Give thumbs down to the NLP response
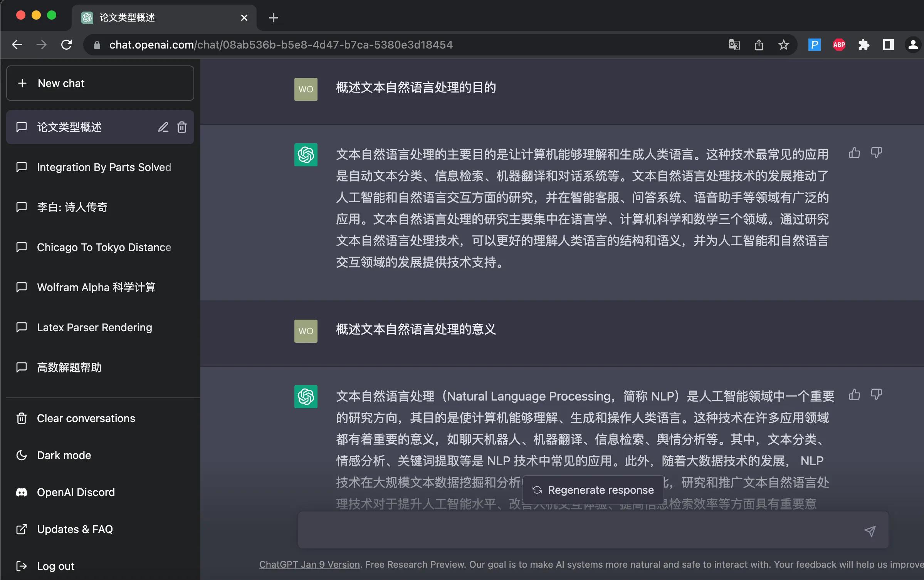This screenshot has width=924, height=580. click(877, 395)
